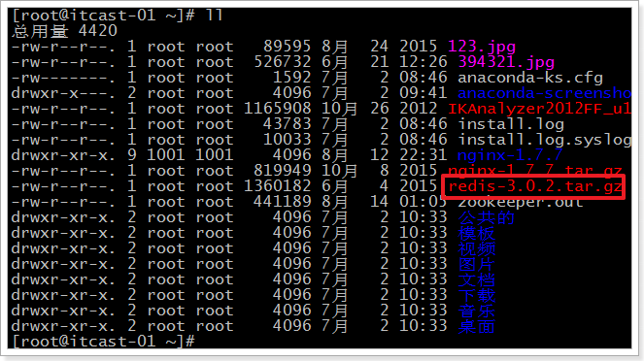
Task: Click the ll command text
Action: coord(214,16)
